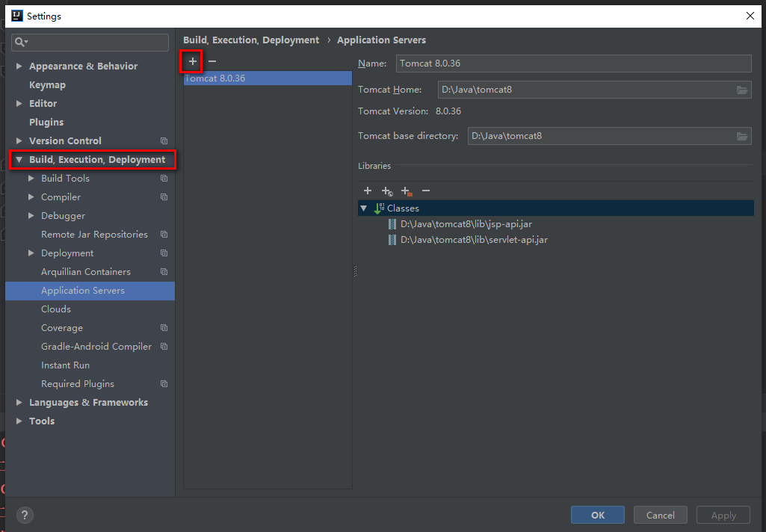Open the Plugins settings page
This screenshot has height=532, width=766.
pyautogui.click(x=46, y=122)
